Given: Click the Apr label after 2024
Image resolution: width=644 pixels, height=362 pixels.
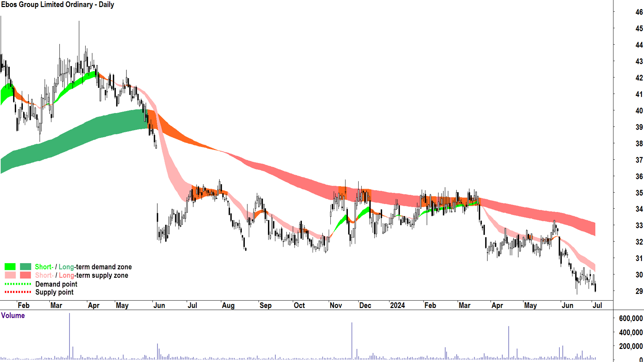Looking at the screenshot, I should (497, 305).
